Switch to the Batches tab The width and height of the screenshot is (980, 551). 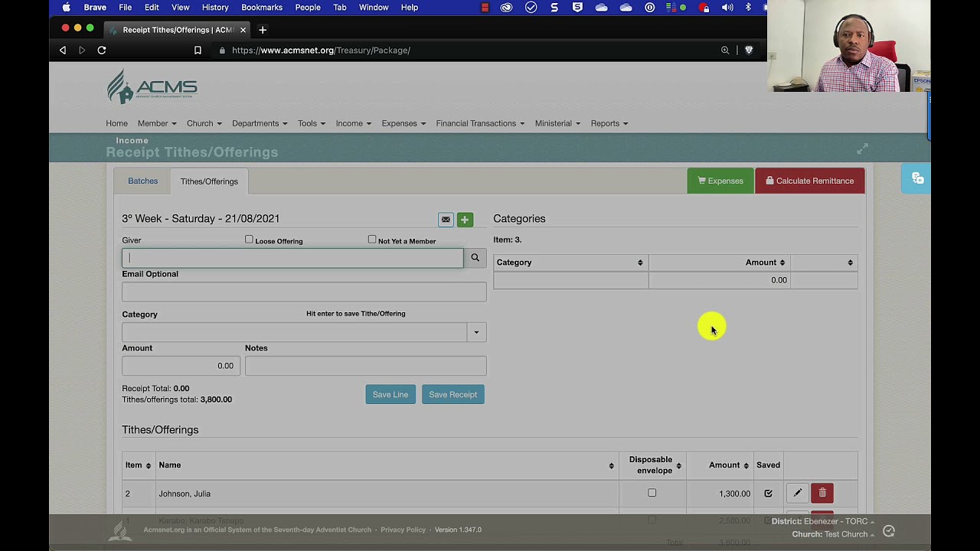(142, 181)
